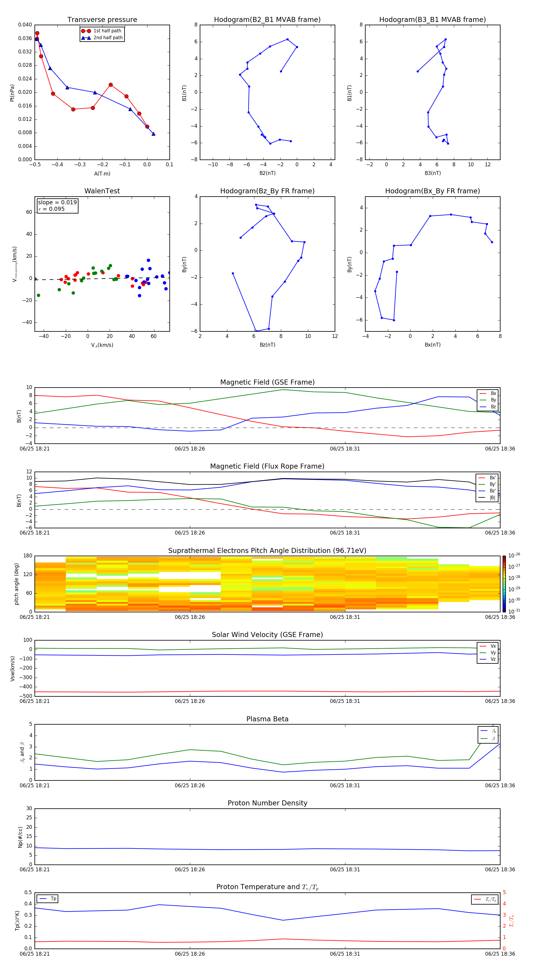
Task: Click the "Proton Number Density" title
Action: click(267, 803)
